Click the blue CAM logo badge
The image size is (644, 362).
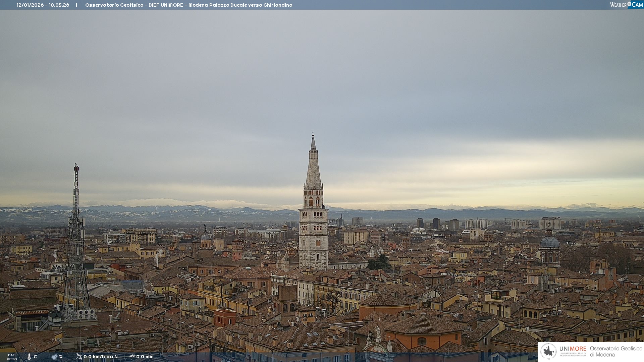[637, 5]
